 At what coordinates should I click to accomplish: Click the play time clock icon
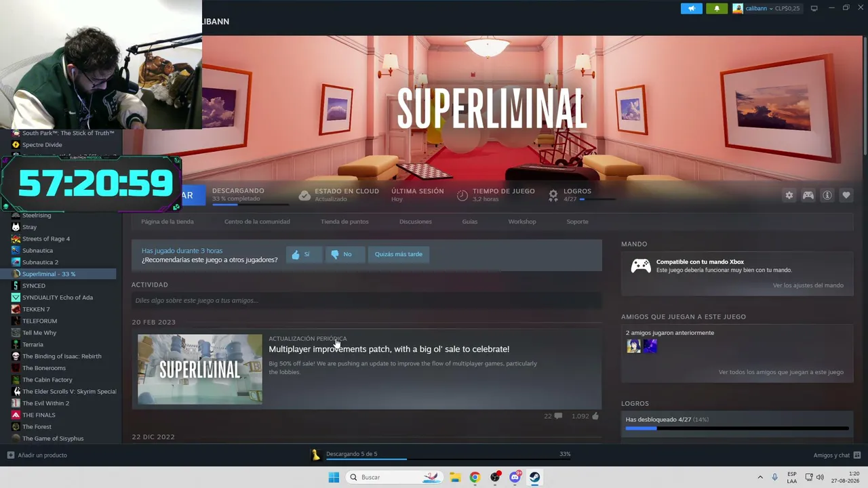(x=462, y=195)
